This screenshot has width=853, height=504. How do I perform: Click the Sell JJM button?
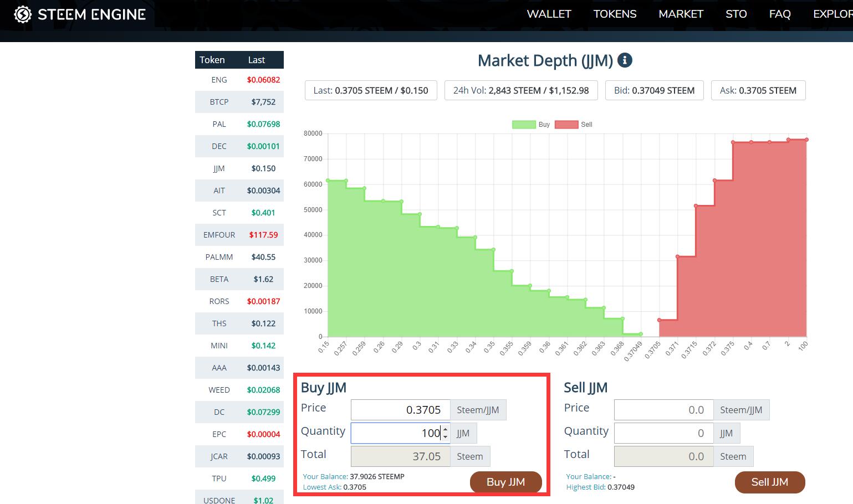[x=769, y=482]
